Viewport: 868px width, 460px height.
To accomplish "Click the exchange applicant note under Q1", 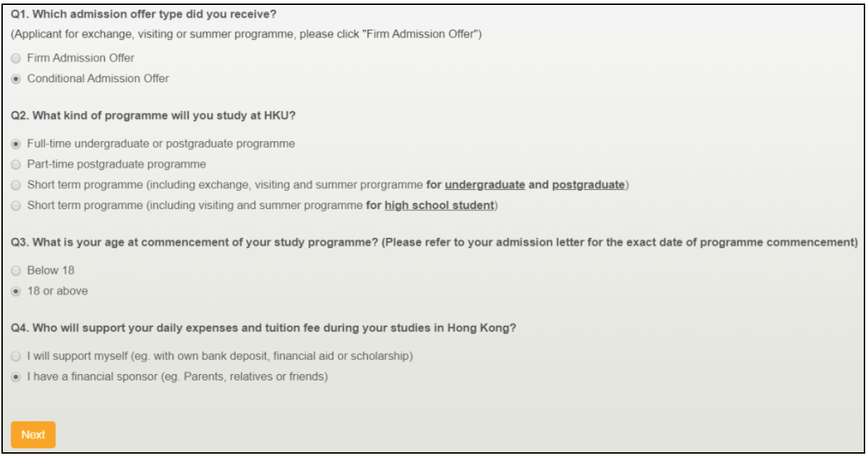I will coord(246,34).
